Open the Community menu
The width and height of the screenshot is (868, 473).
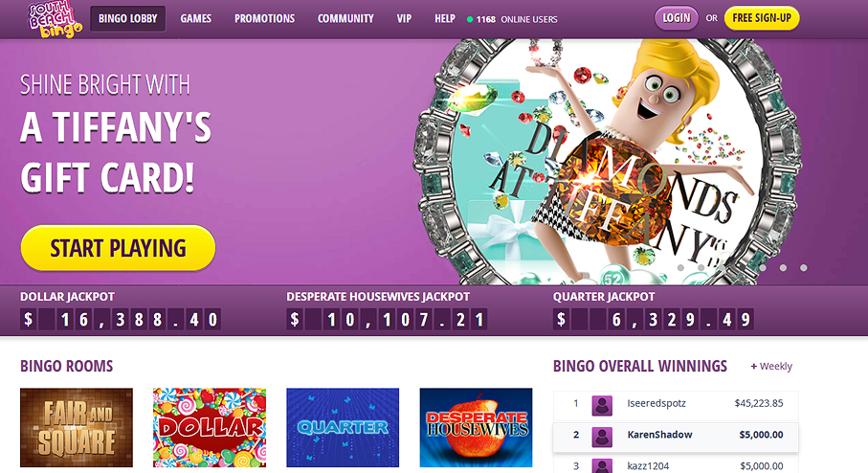[x=345, y=19]
